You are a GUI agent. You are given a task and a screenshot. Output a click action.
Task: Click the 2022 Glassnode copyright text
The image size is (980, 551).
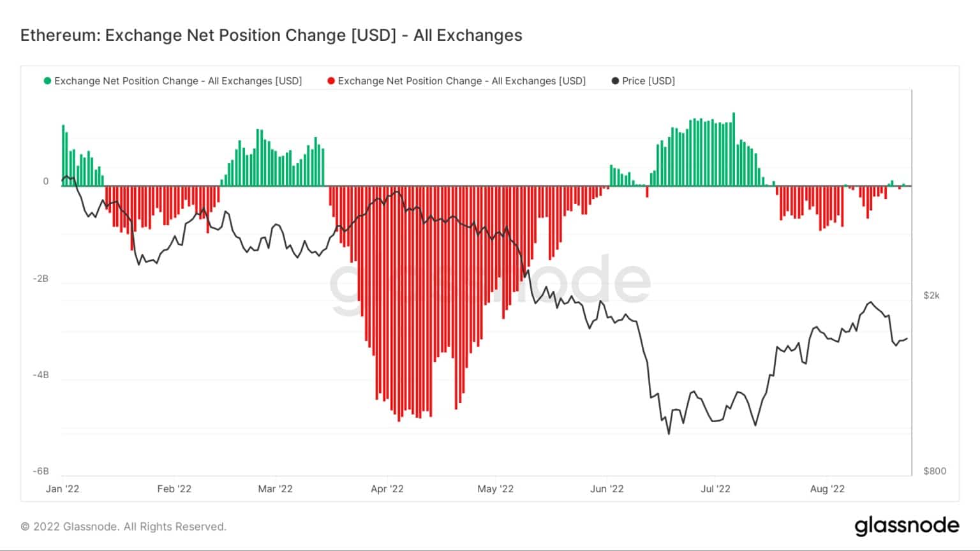pyautogui.click(x=124, y=527)
